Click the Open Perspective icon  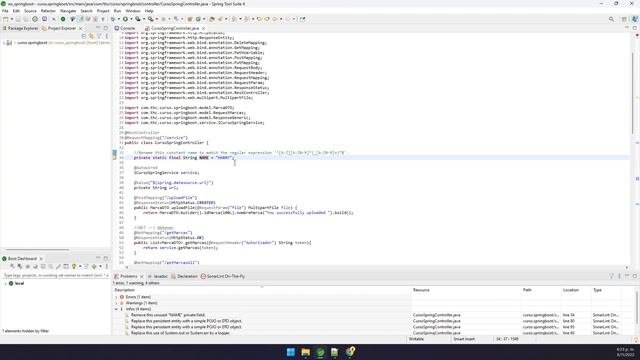tap(624, 19)
